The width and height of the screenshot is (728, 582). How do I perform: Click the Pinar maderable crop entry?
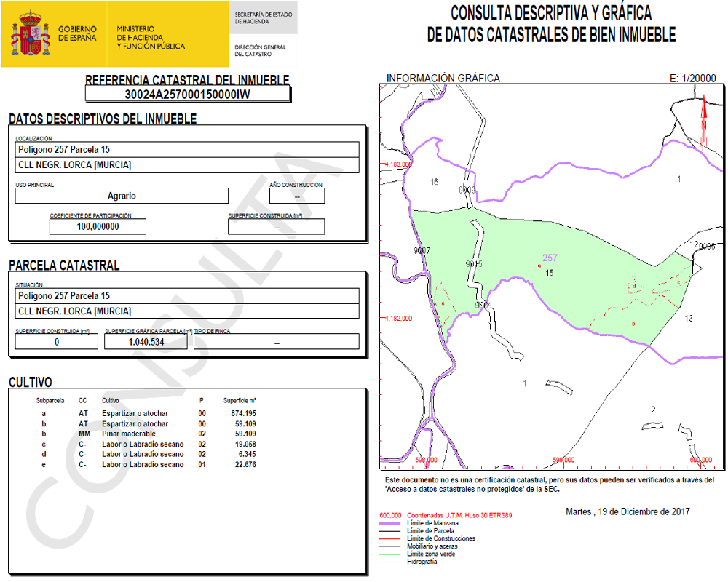[129, 434]
